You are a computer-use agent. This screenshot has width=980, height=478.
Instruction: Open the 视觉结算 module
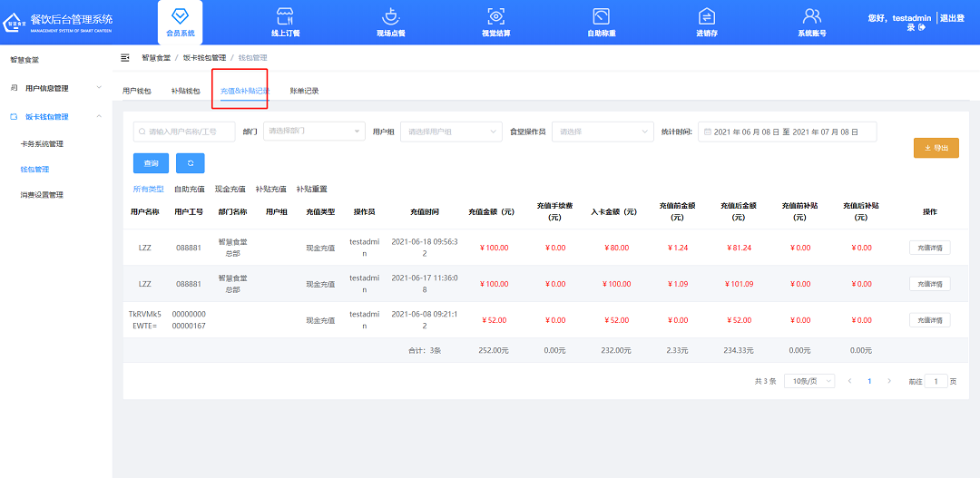(x=495, y=23)
